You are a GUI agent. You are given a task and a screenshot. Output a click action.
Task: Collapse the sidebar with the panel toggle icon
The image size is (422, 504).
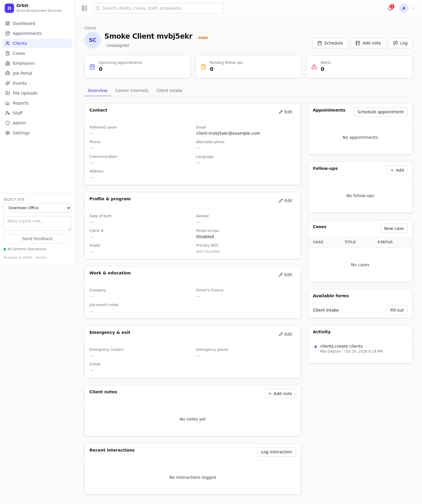[x=84, y=8]
